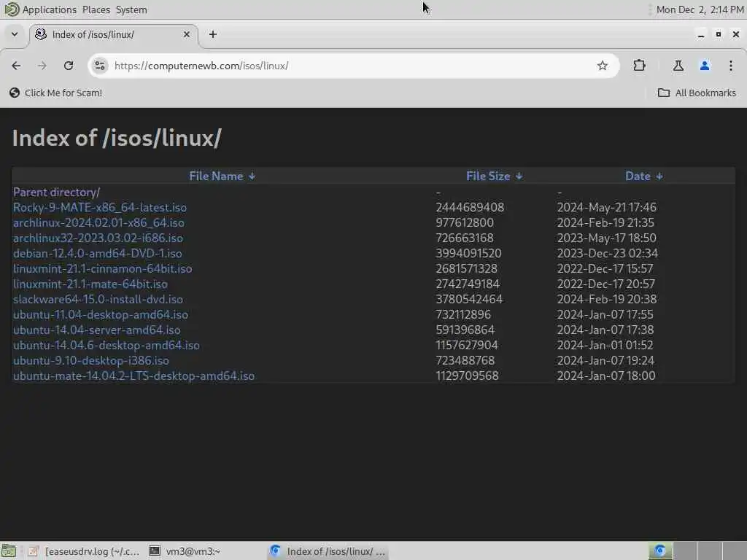Viewport: 747px width, 560px height.
Task: Open the browser three-dot menu
Action: click(731, 66)
